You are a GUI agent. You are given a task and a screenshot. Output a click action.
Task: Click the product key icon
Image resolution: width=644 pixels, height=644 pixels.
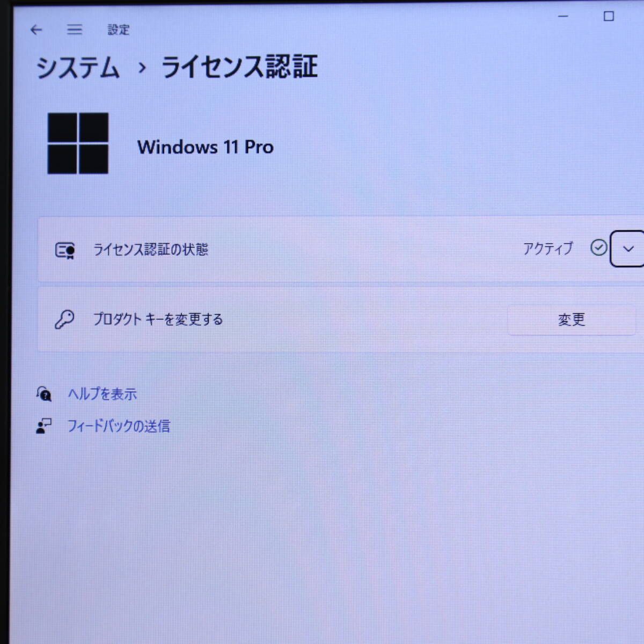click(x=64, y=319)
